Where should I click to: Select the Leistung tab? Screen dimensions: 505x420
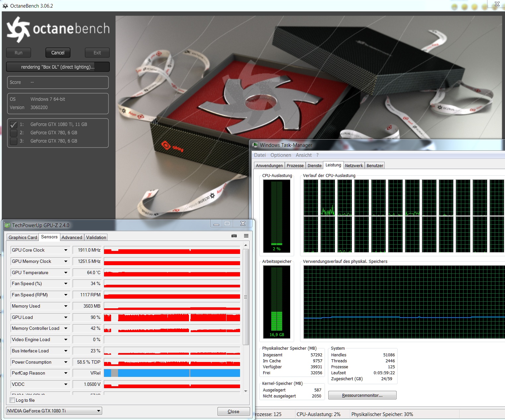333,165
